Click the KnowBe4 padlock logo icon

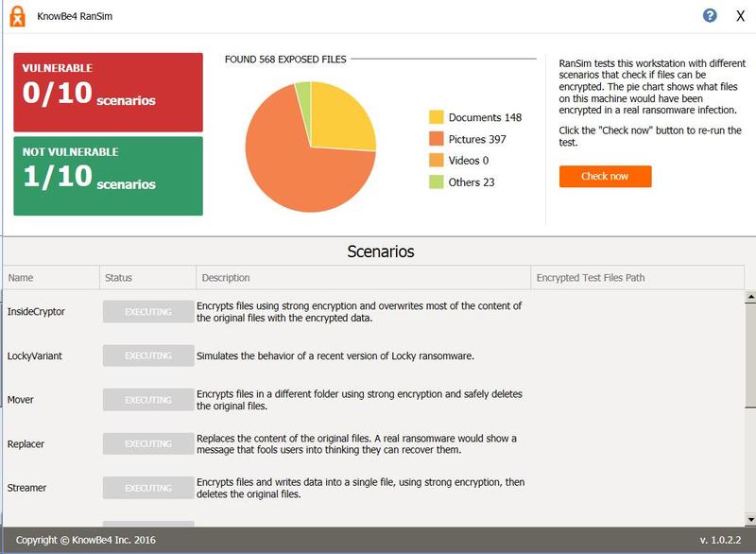click(x=16, y=16)
